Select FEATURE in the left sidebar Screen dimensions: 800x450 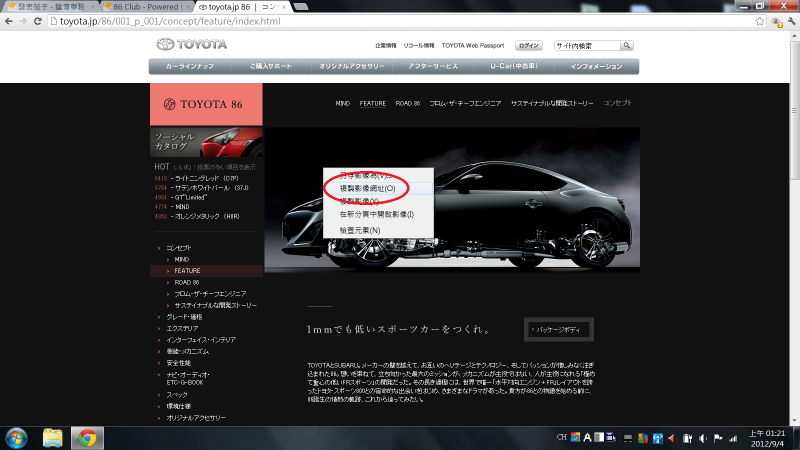[207, 271]
